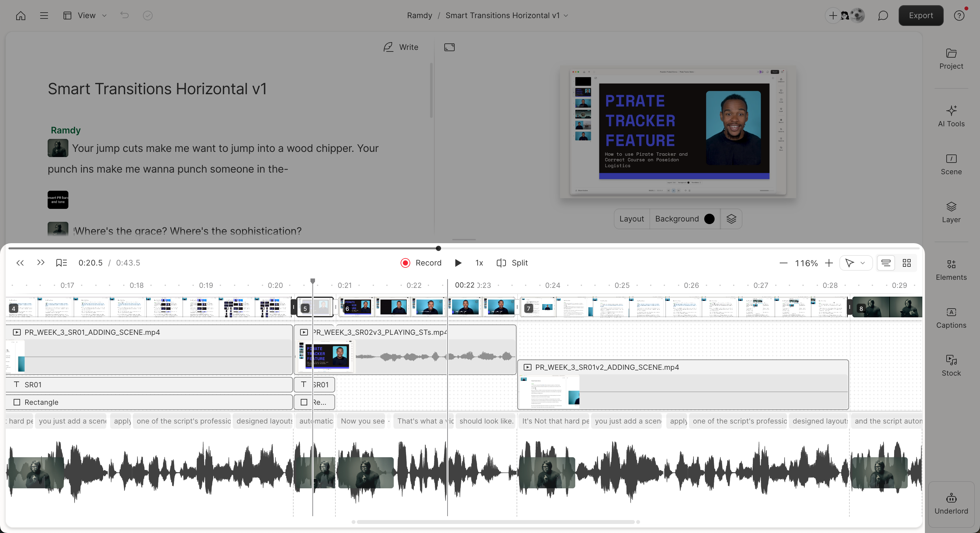
Task: Open the Background color swatch
Action: pyautogui.click(x=709, y=219)
